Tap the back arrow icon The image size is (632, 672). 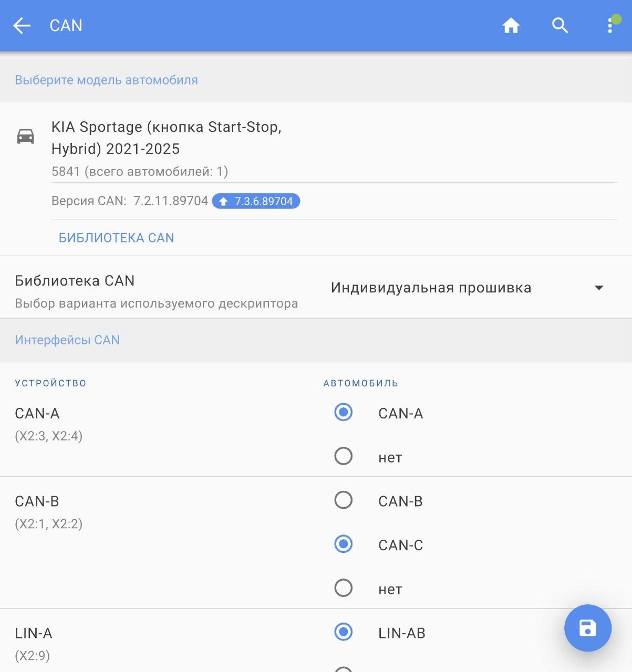coord(22,26)
